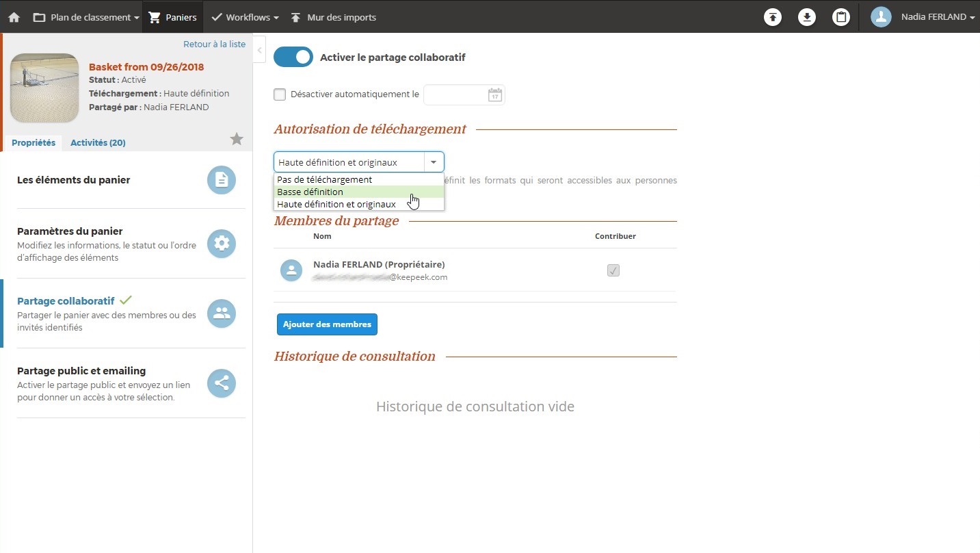Open Mur des imports

coord(333,17)
